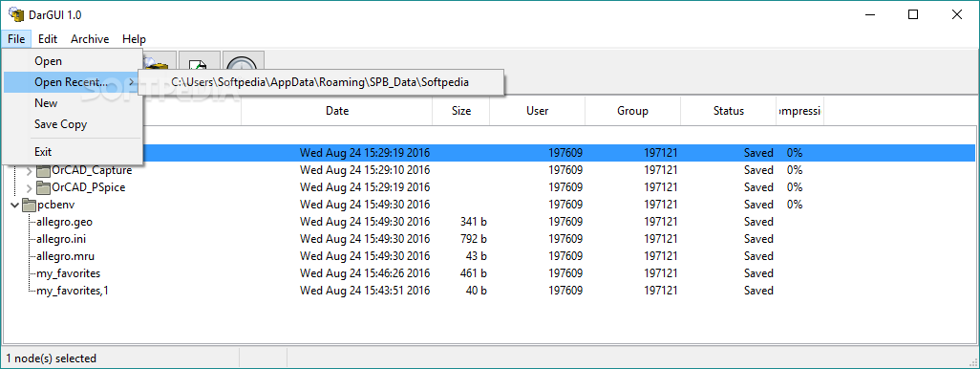Select the allegro.ini file

tap(61, 239)
